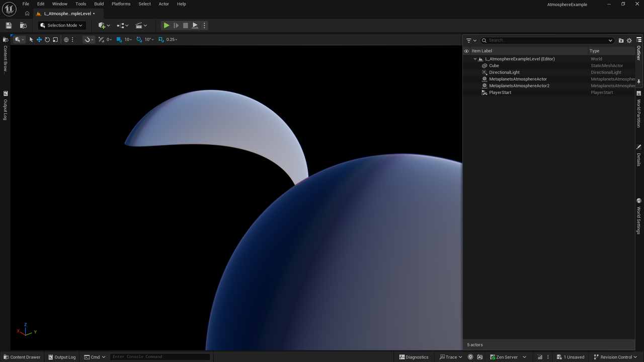The image size is (644, 362).
Task: Open the Select menu
Action: (144, 4)
